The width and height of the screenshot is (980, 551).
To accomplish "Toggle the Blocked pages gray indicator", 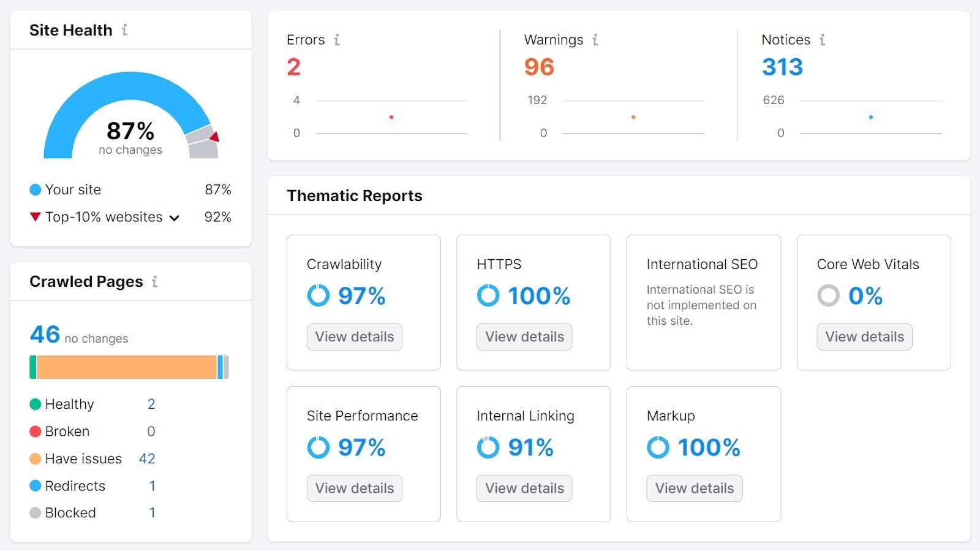I will (x=35, y=512).
